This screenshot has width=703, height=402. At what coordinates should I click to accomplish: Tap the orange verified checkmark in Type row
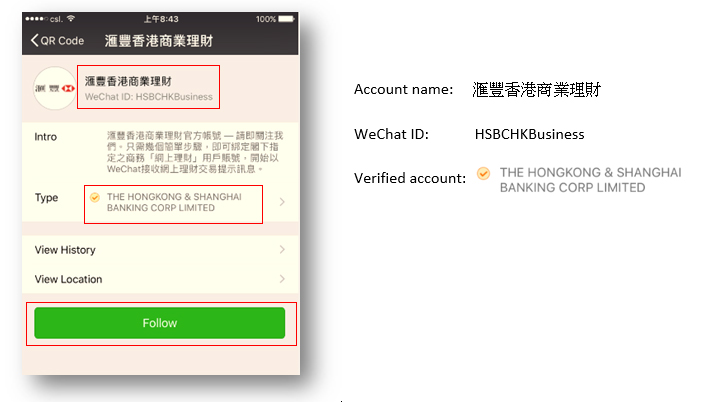tap(95, 197)
